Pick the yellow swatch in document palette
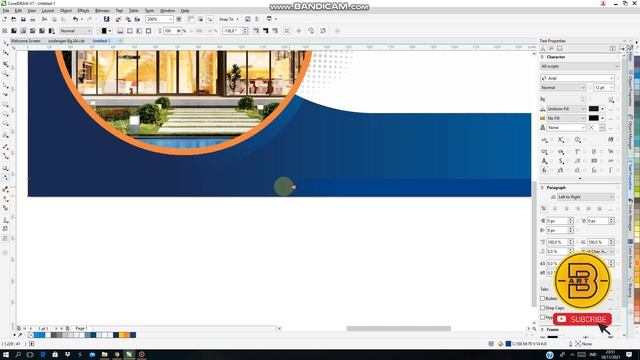The image size is (640, 360). point(122,335)
